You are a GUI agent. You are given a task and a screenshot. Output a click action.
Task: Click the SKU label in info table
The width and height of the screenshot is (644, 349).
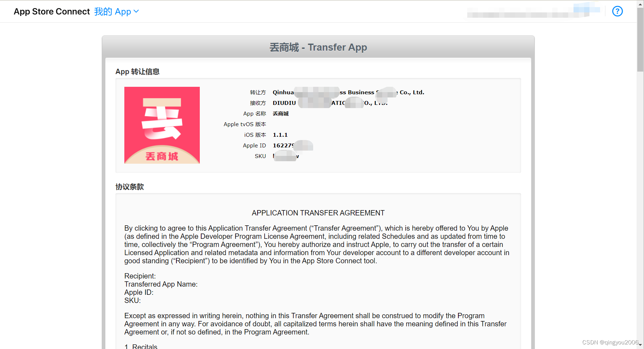pos(260,156)
